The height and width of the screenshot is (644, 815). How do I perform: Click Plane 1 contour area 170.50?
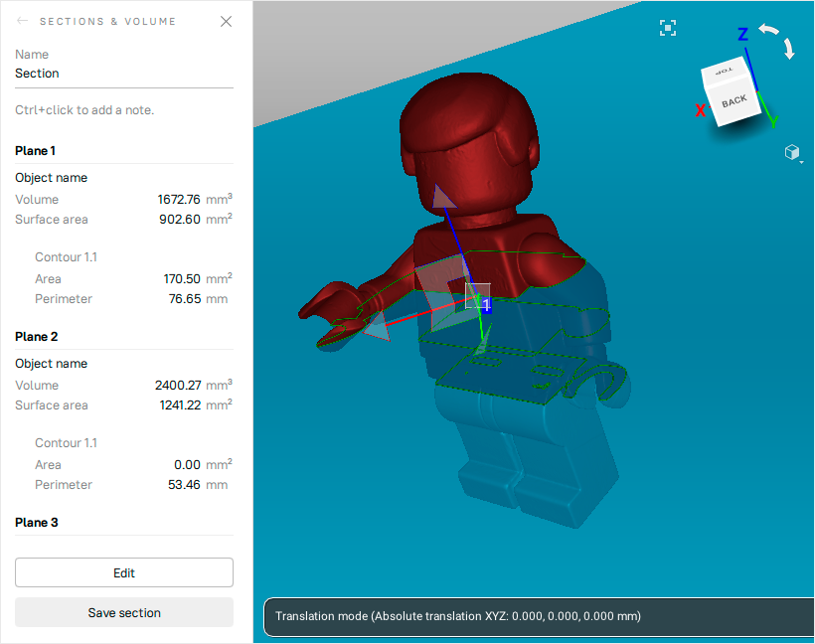click(x=182, y=279)
